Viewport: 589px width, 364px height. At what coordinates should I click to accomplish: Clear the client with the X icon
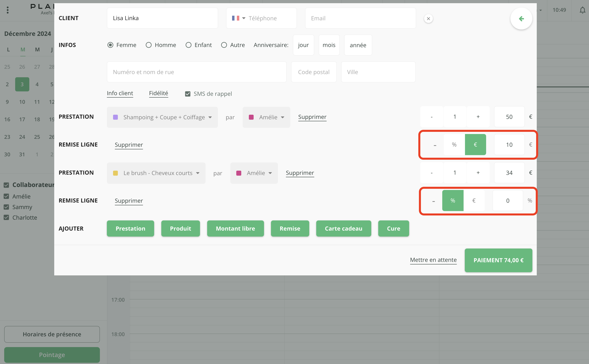pyautogui.click(x=428, y=19)
